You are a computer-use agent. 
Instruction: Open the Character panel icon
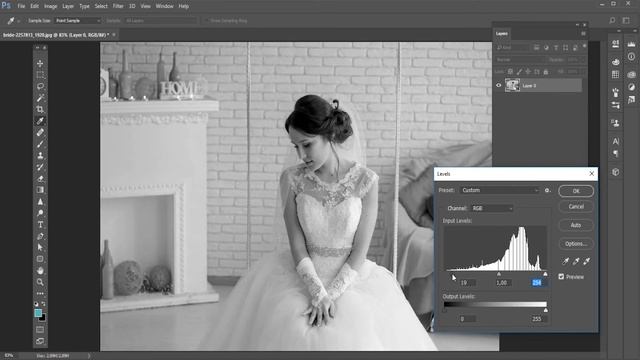[x=616, y=141]
